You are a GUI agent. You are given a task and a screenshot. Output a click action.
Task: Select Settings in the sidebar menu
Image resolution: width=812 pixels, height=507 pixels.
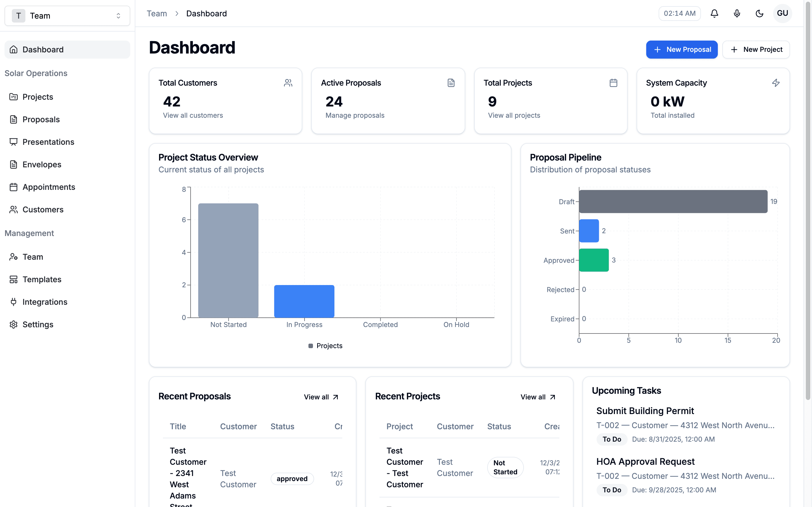[37, 324]
